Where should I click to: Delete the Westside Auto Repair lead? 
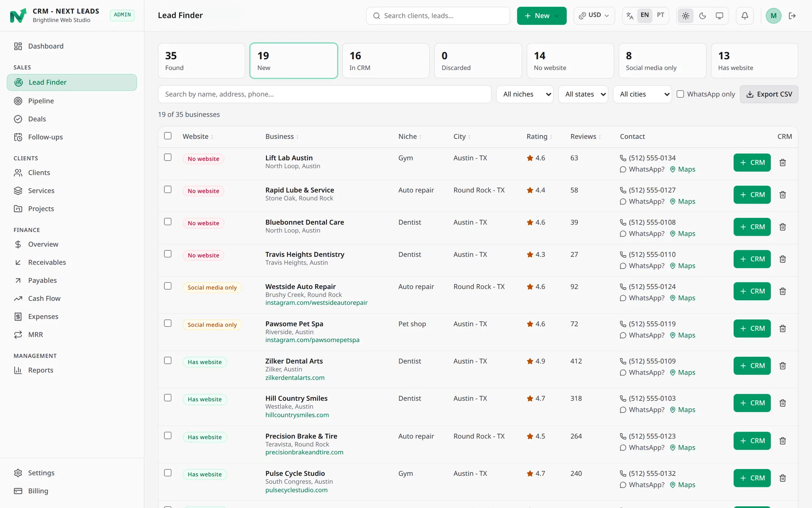pos(782,291)
